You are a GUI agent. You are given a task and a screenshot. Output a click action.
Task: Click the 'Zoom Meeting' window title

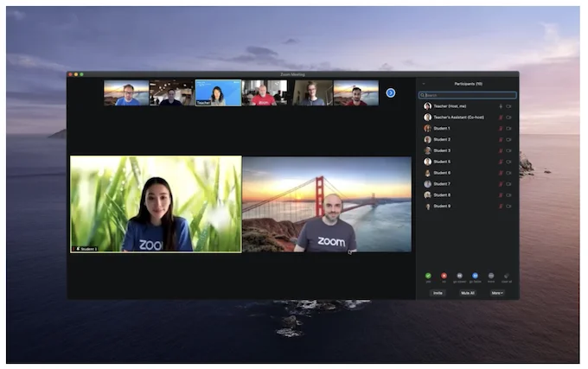click(x=292, y=74)
